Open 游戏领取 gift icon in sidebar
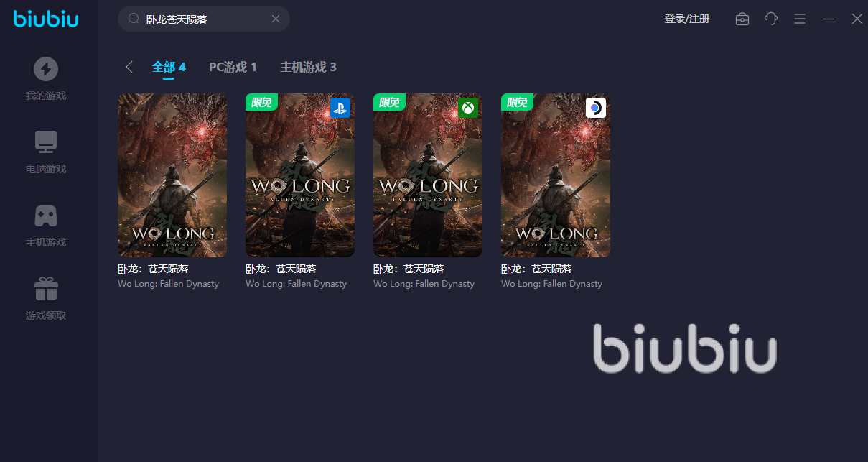Screen dimensions: 868x462 coord(46,289)
